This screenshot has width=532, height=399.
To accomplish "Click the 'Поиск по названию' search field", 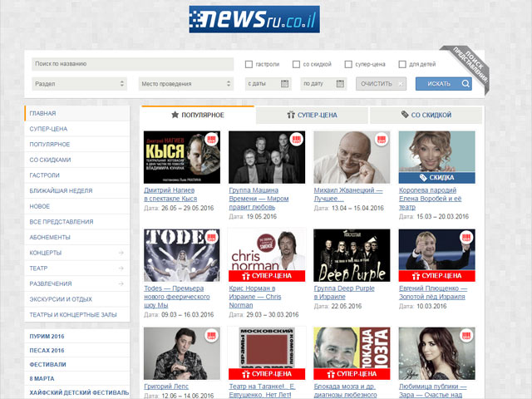I will 133,64.
